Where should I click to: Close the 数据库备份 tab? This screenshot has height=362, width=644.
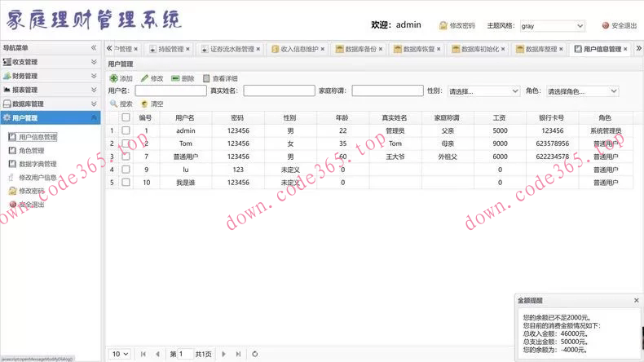[x=381, y=49]
